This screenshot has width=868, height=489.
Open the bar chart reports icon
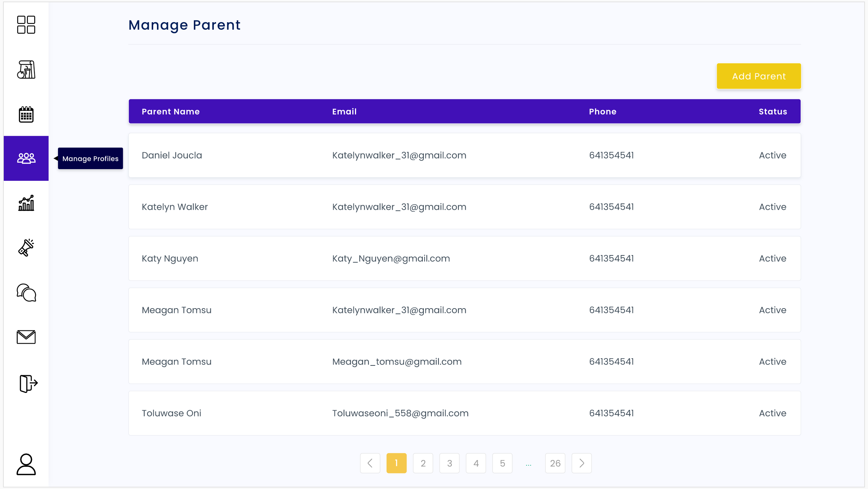pos(26,203)
